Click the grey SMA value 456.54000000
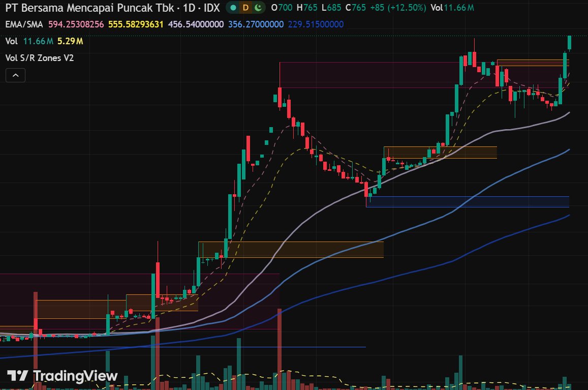Viewport: 588px width, 390px height. [196, 24]
